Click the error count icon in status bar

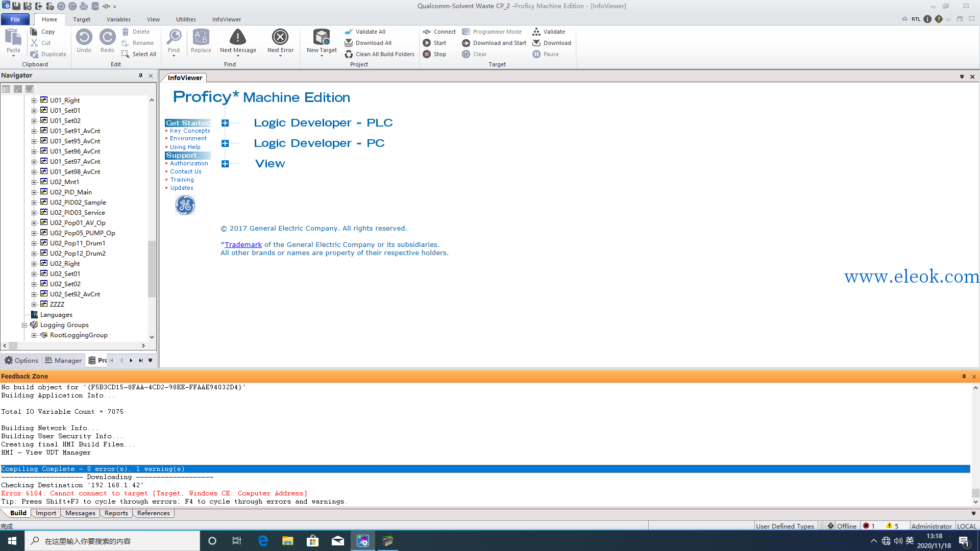[x=866, y=526]
